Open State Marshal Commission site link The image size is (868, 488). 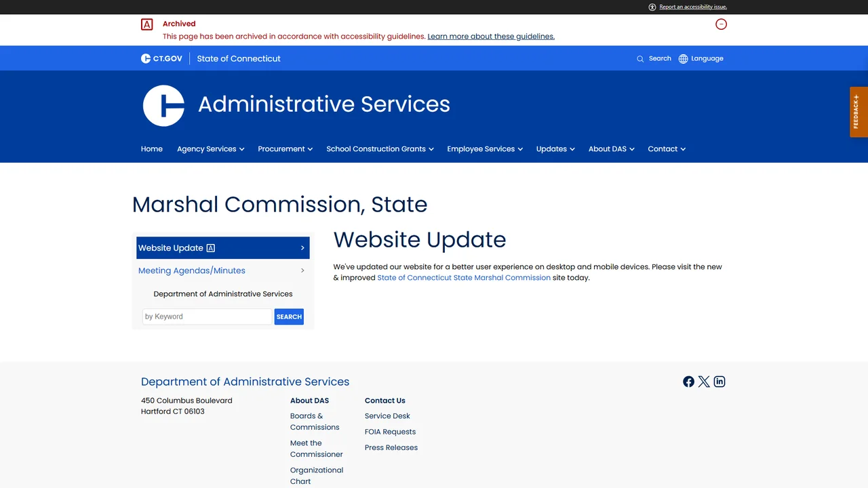pos(464,278)
